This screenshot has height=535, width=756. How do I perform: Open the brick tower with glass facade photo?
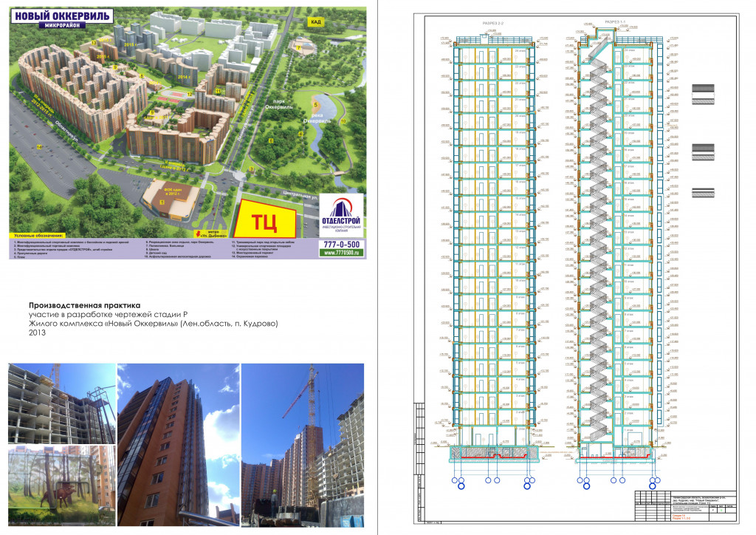tap(179, 445)
